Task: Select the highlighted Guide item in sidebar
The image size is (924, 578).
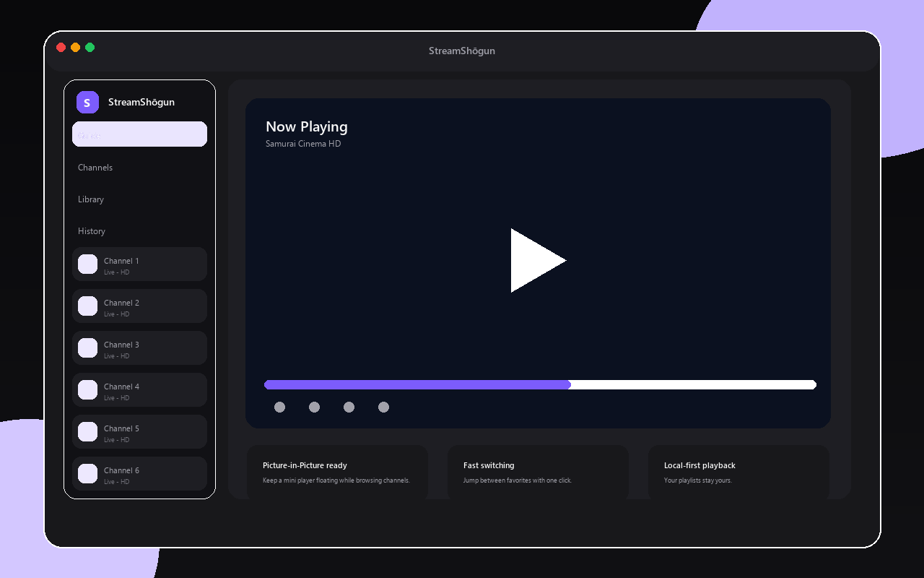Action: [x=139, y=134]
